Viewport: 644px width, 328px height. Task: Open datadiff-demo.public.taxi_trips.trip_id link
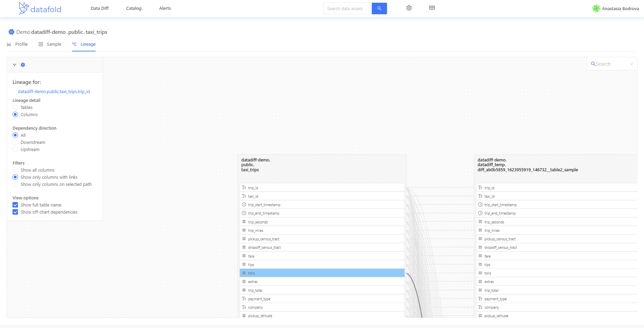point(54,91)
